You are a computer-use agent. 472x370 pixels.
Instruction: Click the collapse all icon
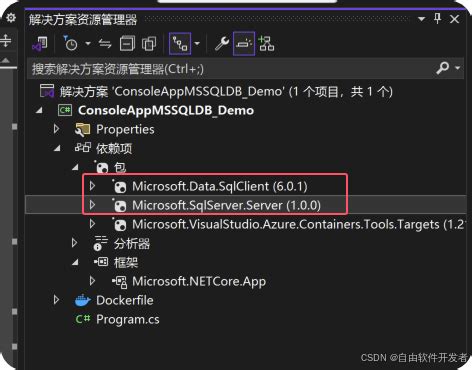point(127,44)
